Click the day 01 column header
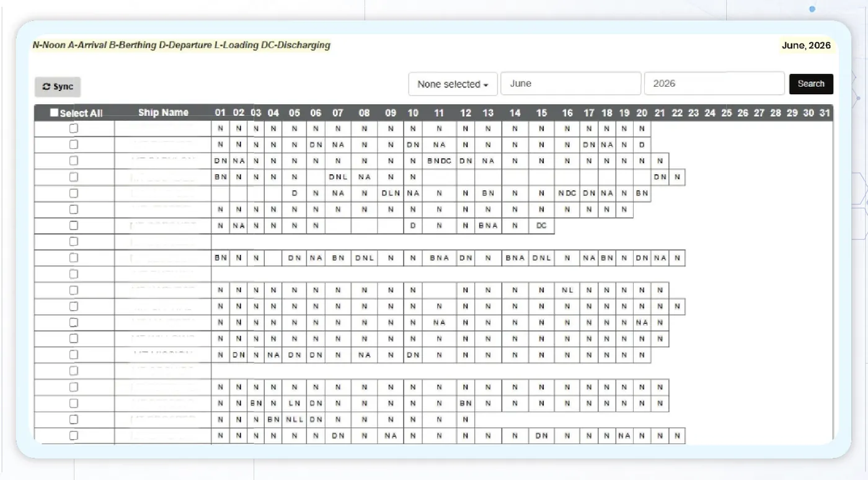This screenshot has width=868, height=480. click(221, 113)
